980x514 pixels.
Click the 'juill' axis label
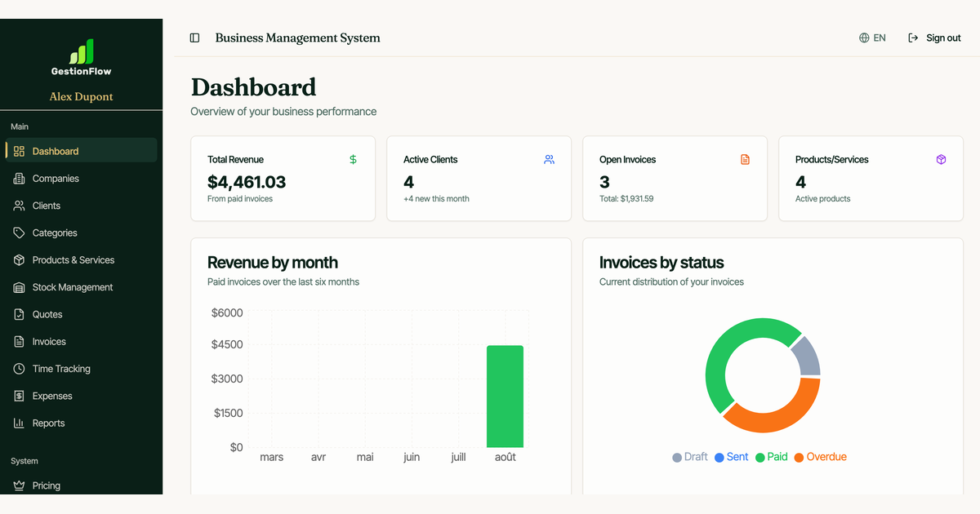459,457
